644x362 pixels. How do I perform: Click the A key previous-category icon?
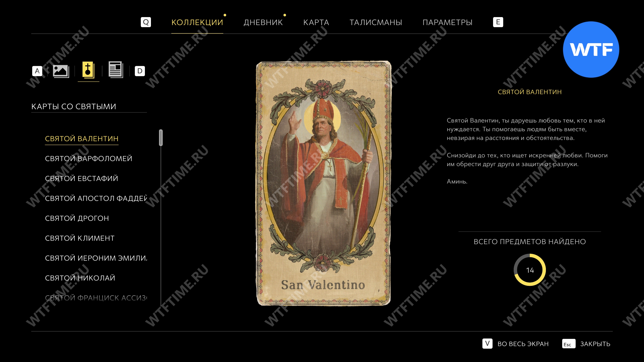37,71
